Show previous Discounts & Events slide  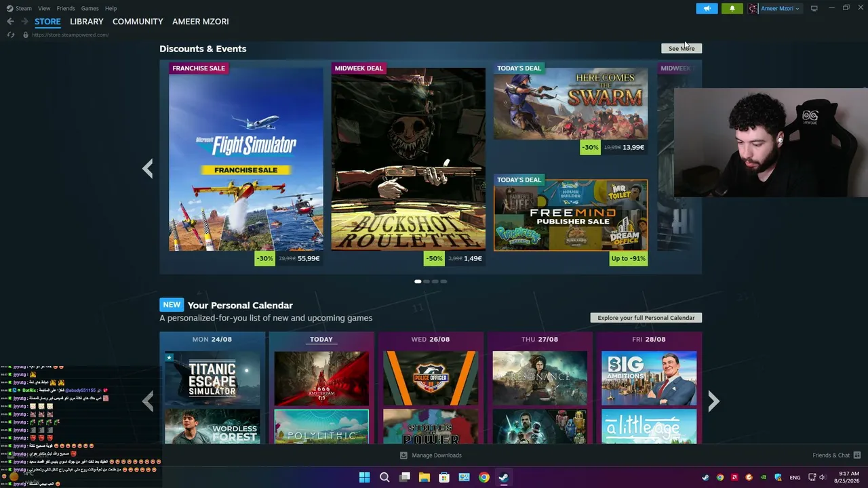click(148, 168)
